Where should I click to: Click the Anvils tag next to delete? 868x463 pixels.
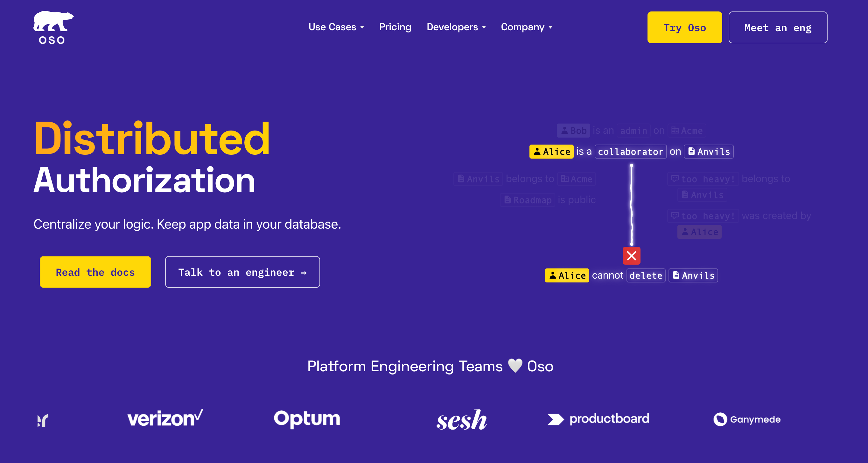693,275
